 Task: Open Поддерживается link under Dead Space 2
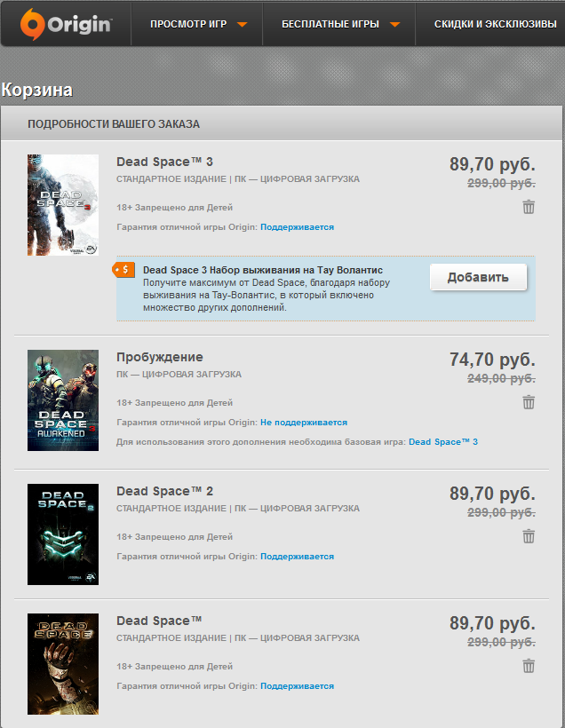point(297,557)
